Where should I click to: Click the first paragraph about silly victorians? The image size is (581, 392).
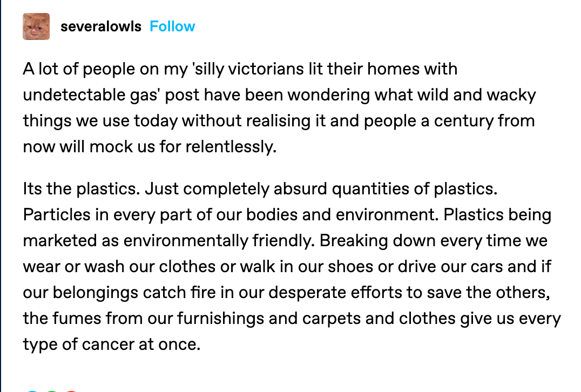[x=279, y=108]
